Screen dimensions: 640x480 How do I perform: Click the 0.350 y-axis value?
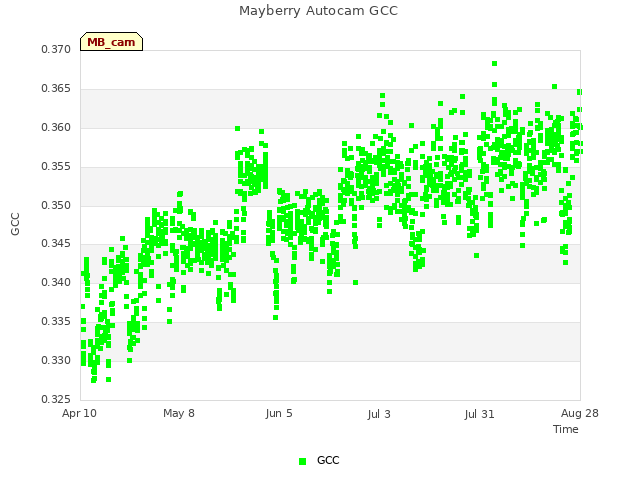click(56, 205)
